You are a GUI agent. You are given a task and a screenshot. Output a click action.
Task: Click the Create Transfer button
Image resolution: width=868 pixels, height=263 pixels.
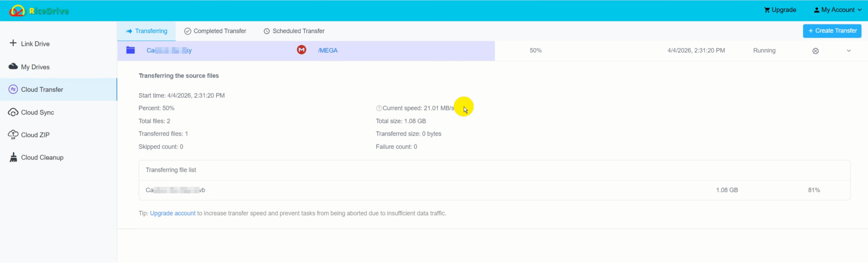pyautogui.click(x=832, y=31)
